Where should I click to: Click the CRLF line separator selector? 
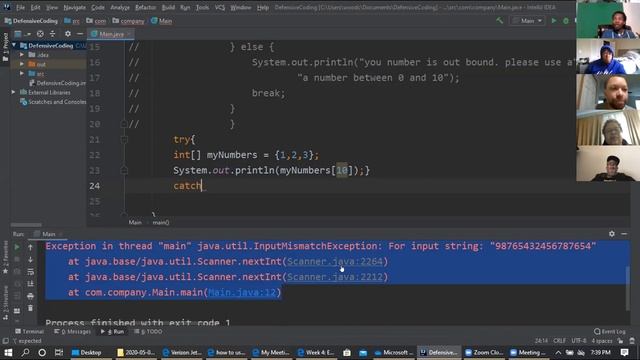(560, 340)
